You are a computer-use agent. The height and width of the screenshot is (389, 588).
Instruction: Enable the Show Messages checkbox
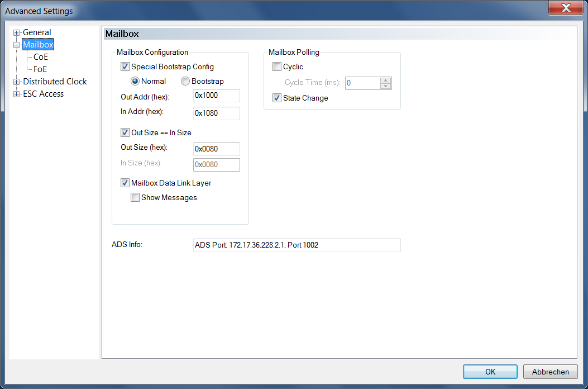(x=135, y=197)
